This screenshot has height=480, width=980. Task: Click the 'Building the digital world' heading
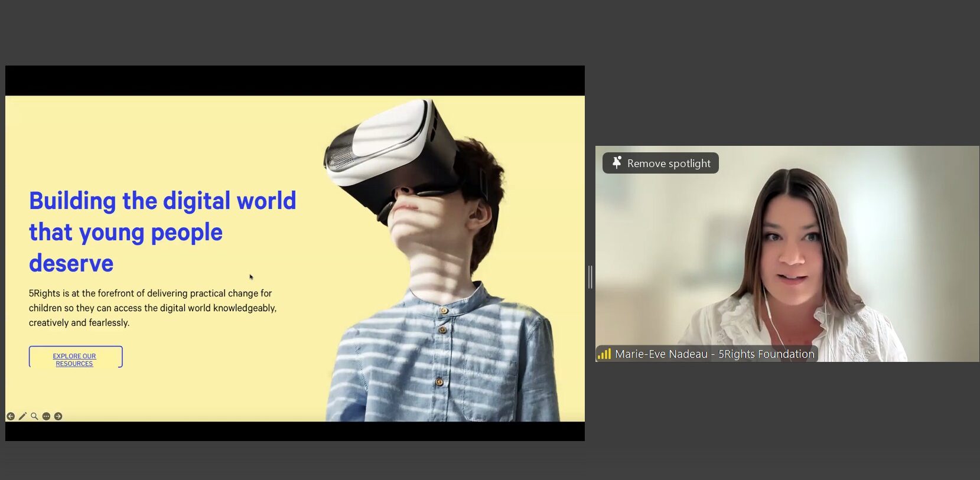[162, 231]
